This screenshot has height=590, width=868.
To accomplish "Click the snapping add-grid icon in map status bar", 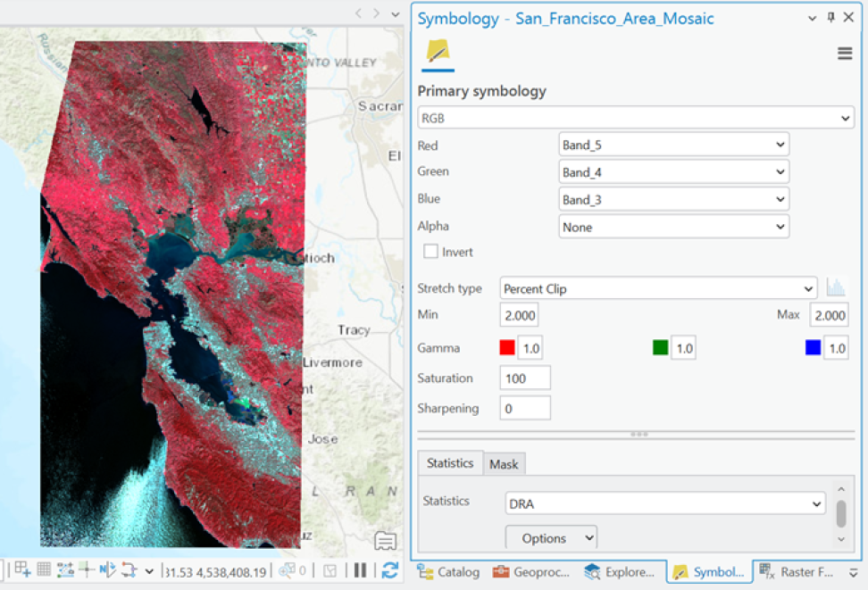I will point(22,569).
